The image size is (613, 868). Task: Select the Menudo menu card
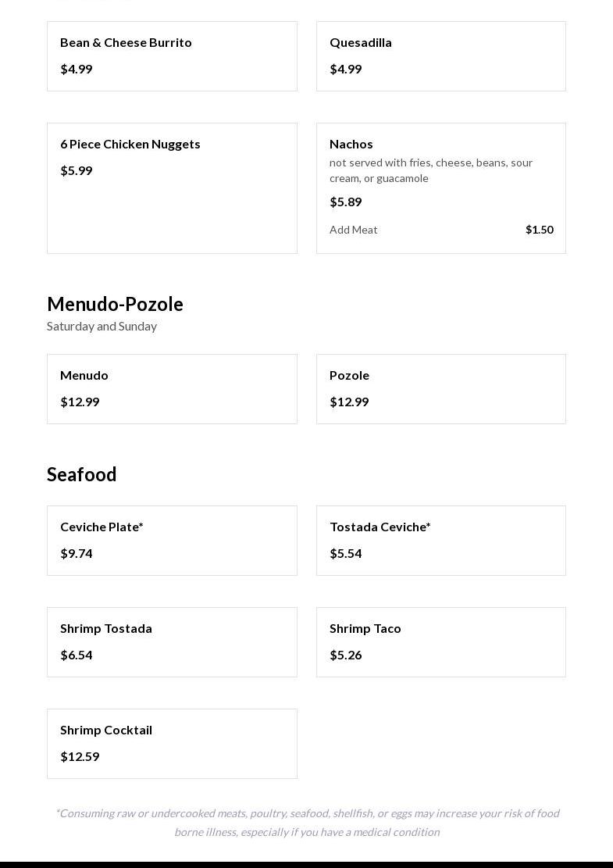pos(172,389)
